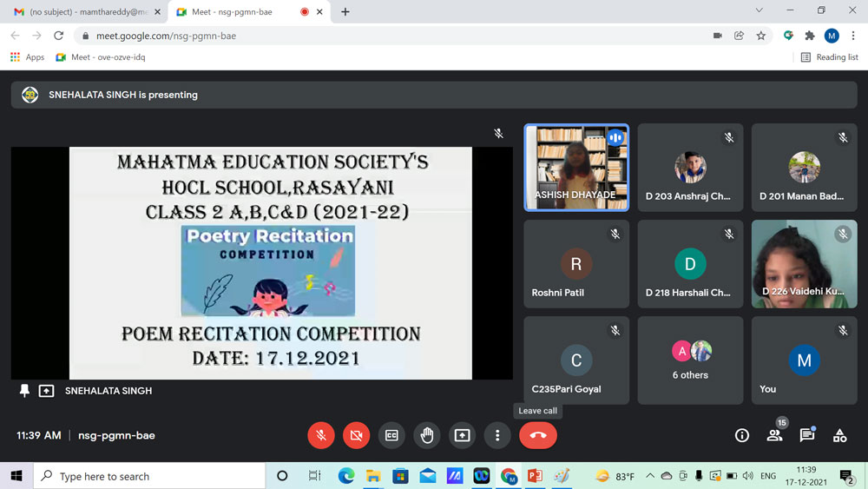Viewport: 868px width, 489px height.
Task: Click the Present now screen icon
Action: tap(462, 435)
